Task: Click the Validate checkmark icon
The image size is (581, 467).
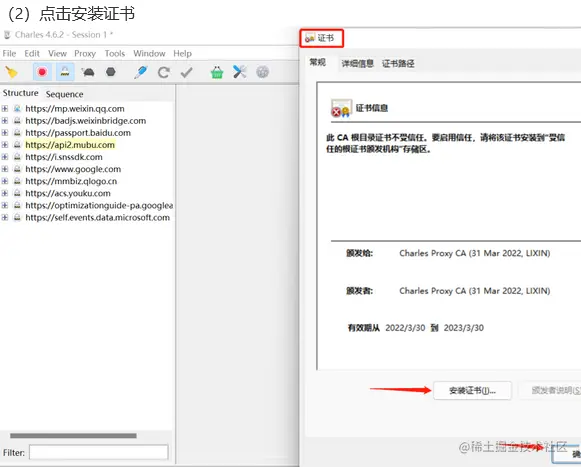Action: click(186, 72)
